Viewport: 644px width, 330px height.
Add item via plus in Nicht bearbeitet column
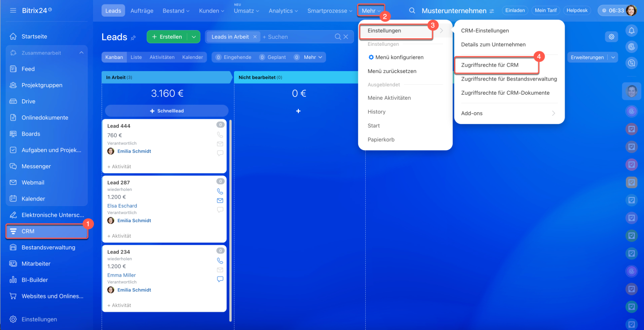[x=298, y=111]
